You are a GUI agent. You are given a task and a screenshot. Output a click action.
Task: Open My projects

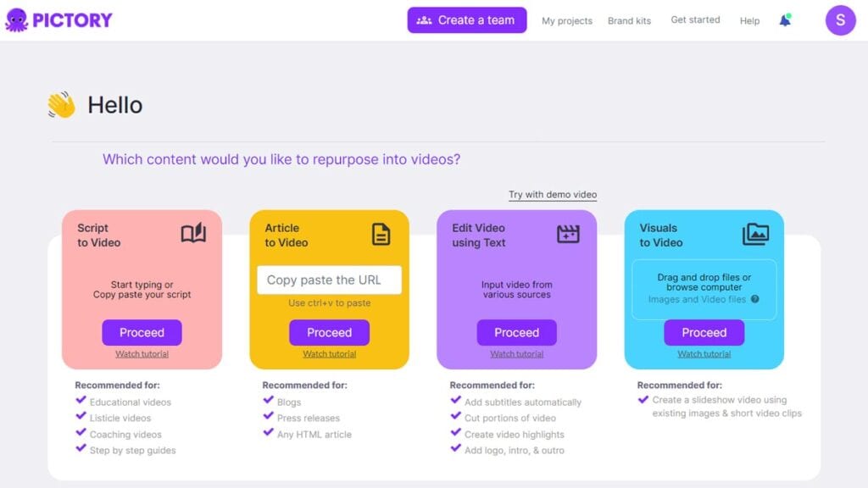[567, 20]
